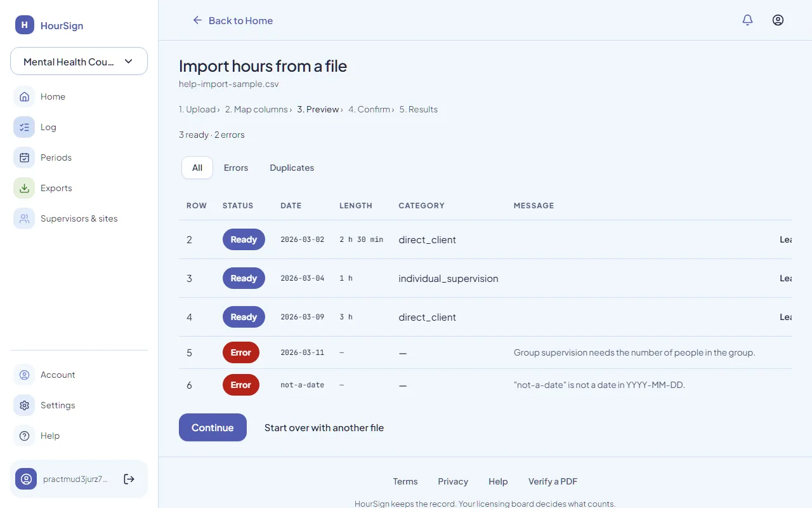Click the Error badge in row 5
Viewport: 812px width, 508px height.
(x=241, y=352)
